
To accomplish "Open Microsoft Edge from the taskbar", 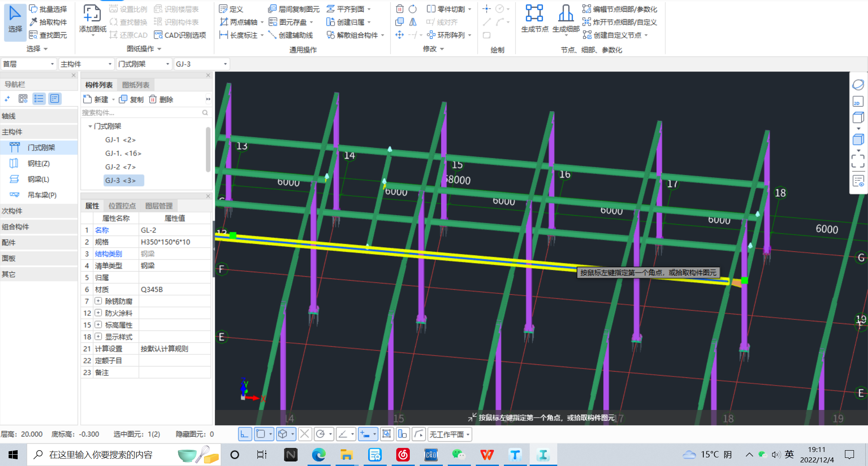I will click(318, 455).
